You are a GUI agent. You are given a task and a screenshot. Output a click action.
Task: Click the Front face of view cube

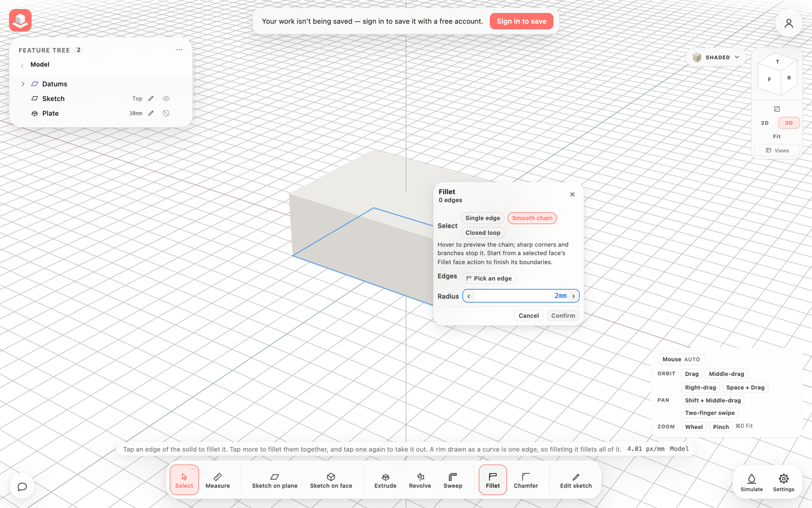pos(769,80)
